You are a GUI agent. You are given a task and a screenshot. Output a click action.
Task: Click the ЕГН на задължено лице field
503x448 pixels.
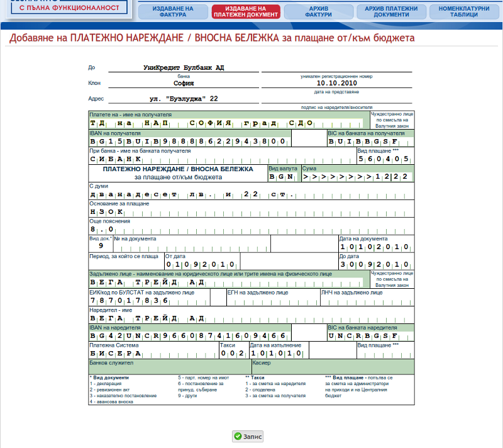(x=273, y=301)
